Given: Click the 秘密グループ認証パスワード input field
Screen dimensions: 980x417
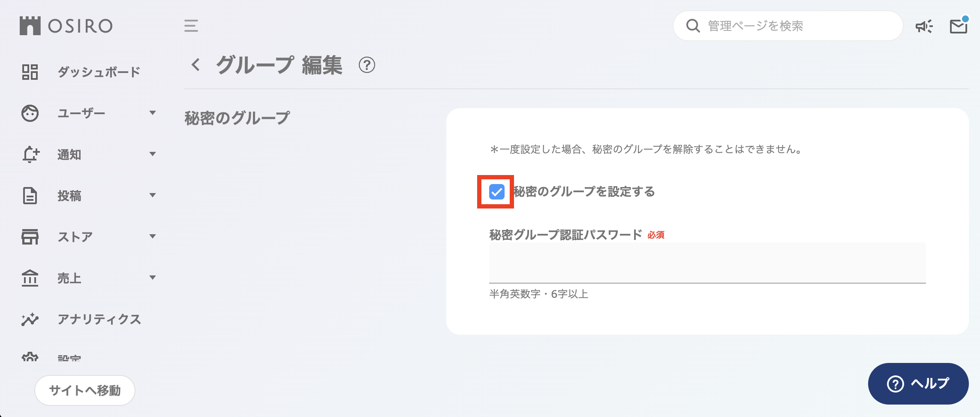Looking at the screenshot, I should 707,263.
